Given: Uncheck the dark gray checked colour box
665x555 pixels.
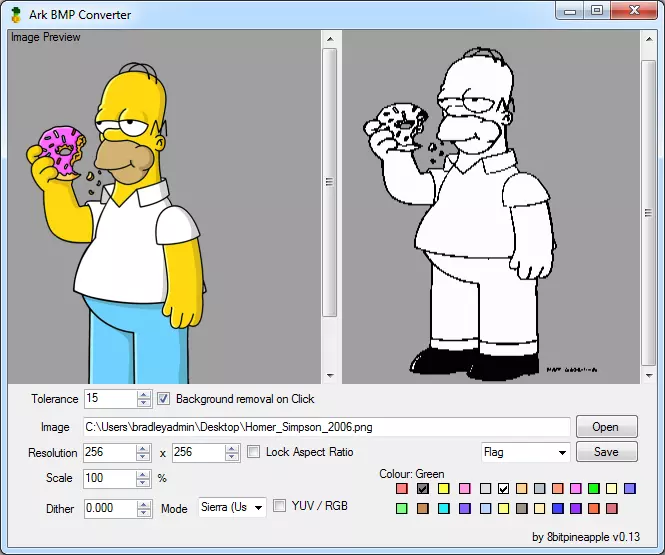Looking at the screenshot, I should click(x=422, y=488).
